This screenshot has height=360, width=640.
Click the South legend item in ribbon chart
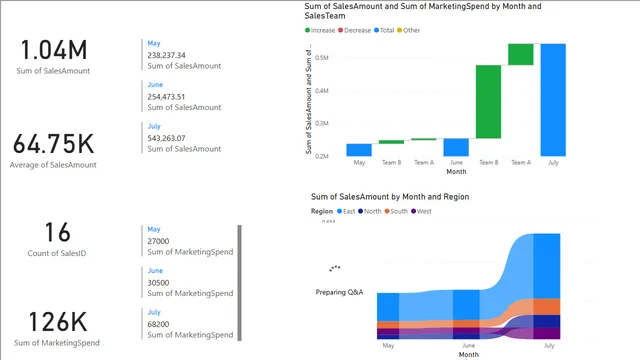point(396,211)
